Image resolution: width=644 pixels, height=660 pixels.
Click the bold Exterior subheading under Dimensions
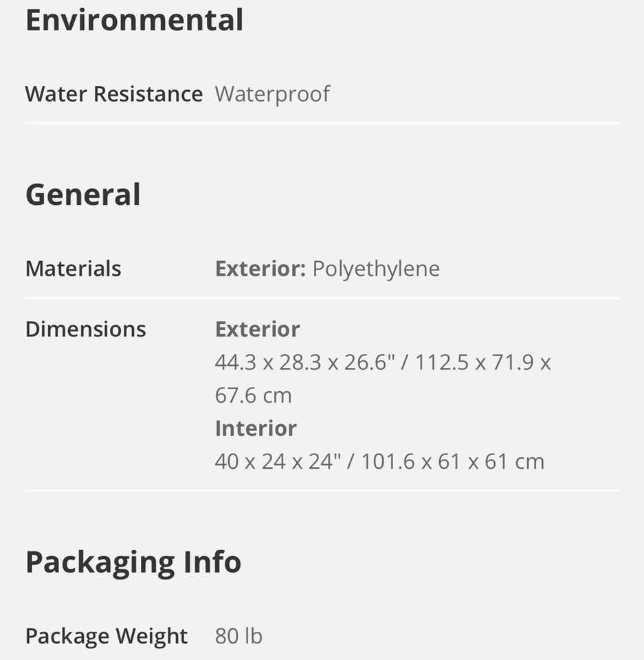257,329
